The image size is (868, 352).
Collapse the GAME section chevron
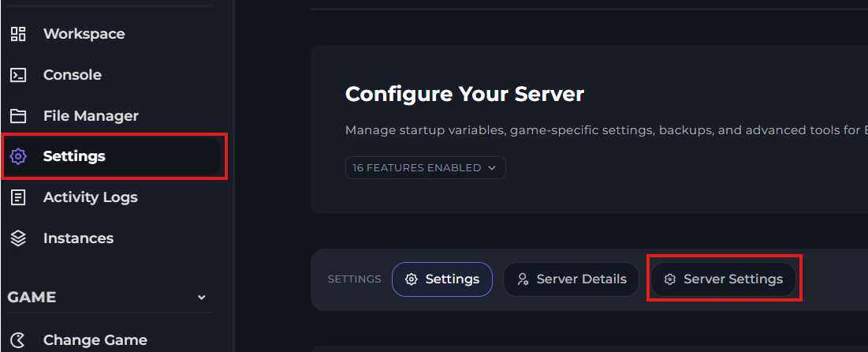click(x=201, y=298)
